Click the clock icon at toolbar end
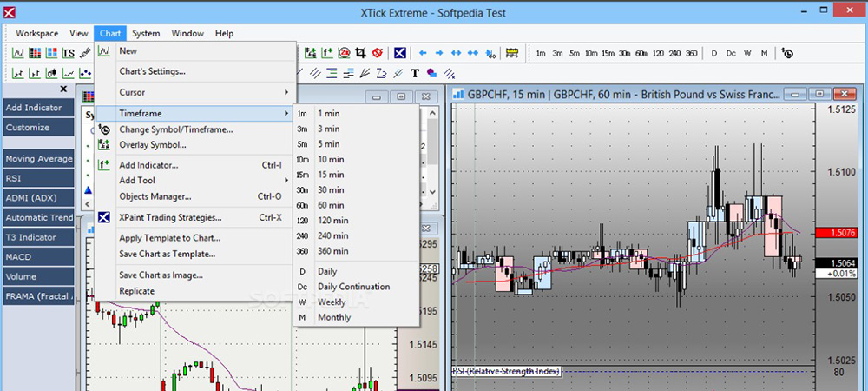The width and height of the screenshot is (868, 391). point(787,53)
